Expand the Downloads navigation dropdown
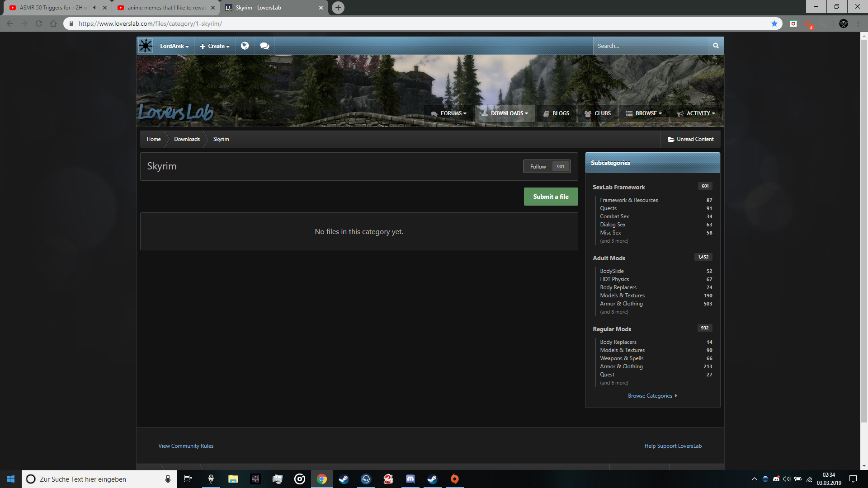868x488 pixels. coord(505,113)
